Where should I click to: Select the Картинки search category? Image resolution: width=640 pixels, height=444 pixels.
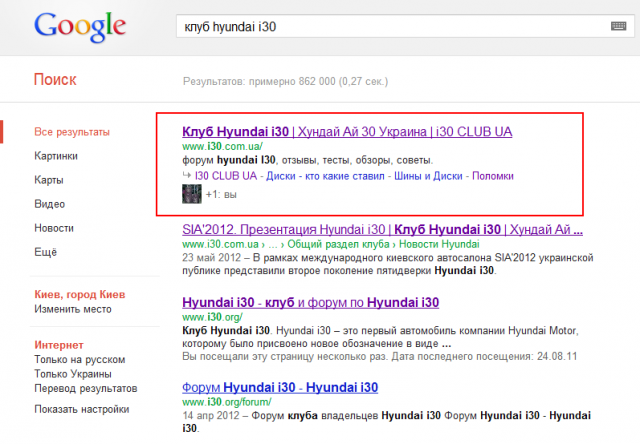click(56, 156)
